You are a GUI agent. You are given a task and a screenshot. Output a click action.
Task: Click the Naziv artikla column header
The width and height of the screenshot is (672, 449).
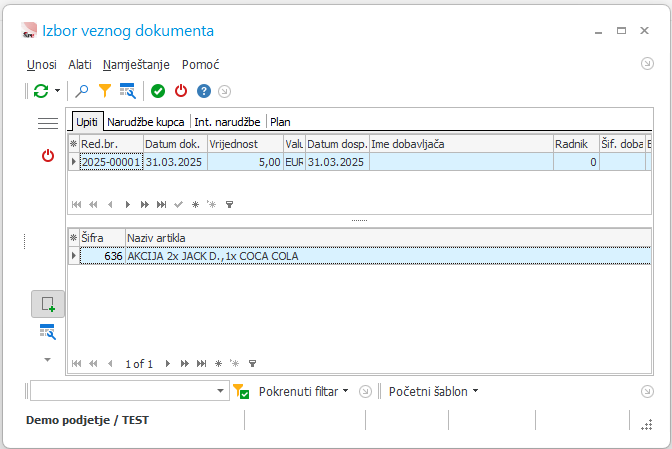(388, 238)
